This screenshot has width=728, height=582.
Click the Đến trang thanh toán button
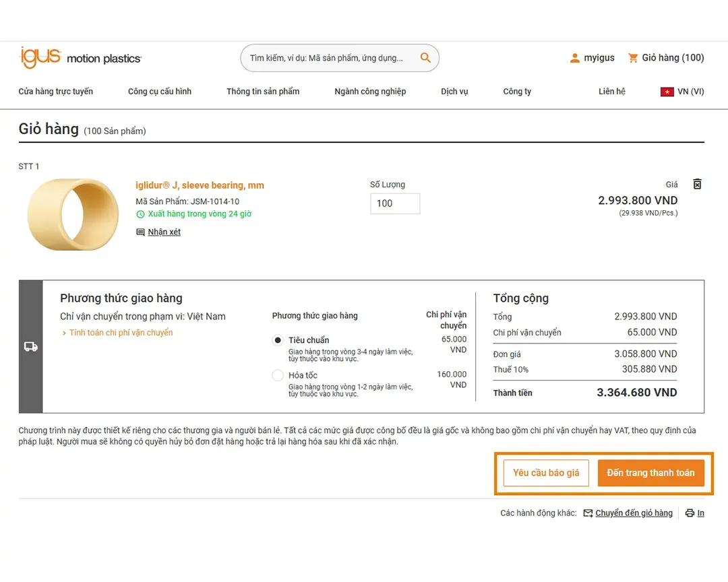coord(651,473)
